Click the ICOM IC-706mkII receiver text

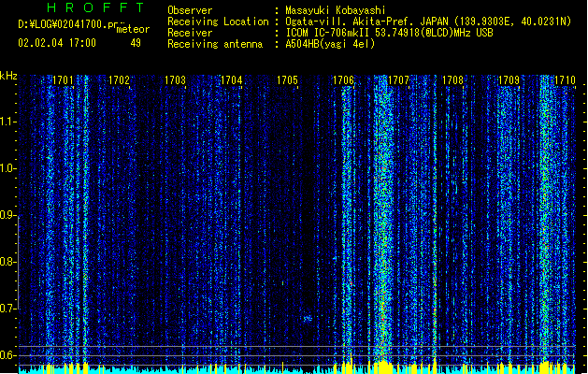click(x=389, y=33)
